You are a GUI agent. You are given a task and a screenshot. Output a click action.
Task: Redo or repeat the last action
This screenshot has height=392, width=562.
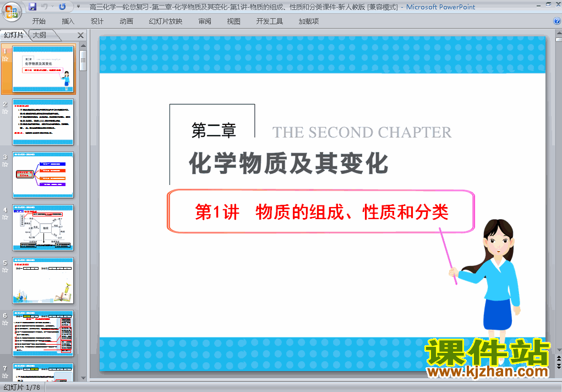(x=62, y=7)
